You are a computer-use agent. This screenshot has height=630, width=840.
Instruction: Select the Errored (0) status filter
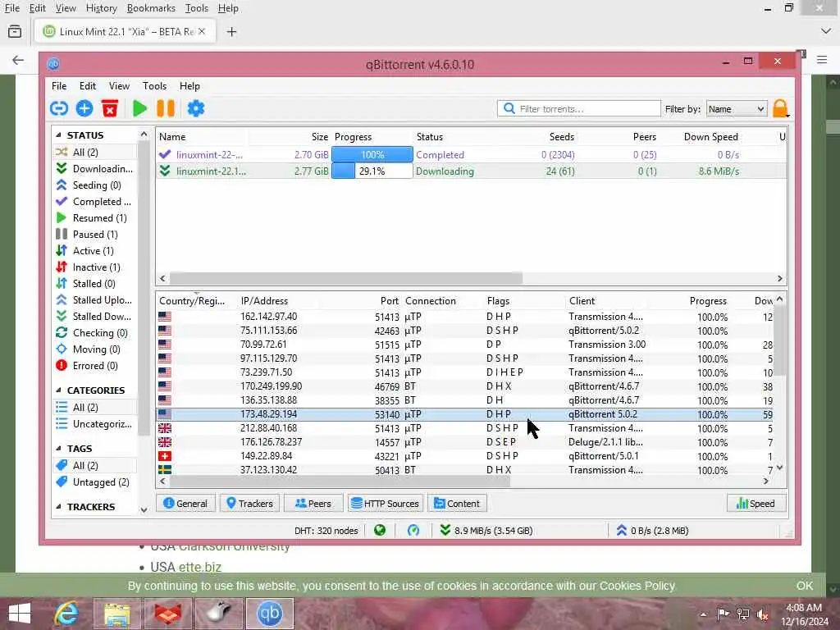pos(94,366)
